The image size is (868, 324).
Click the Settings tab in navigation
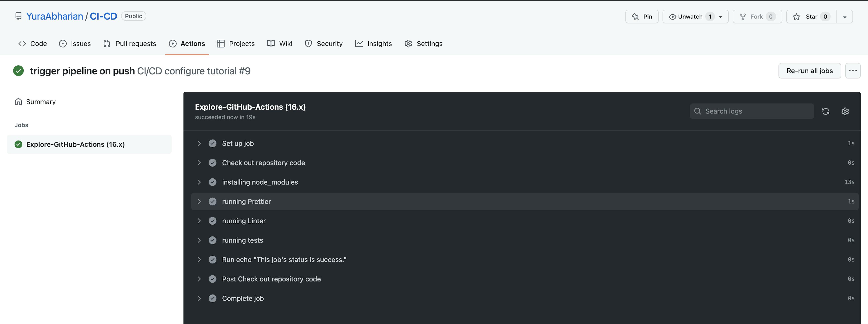point(429,43)
